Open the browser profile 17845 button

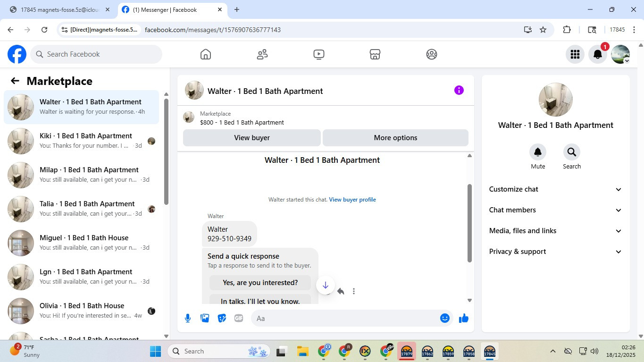click(617, 30)
